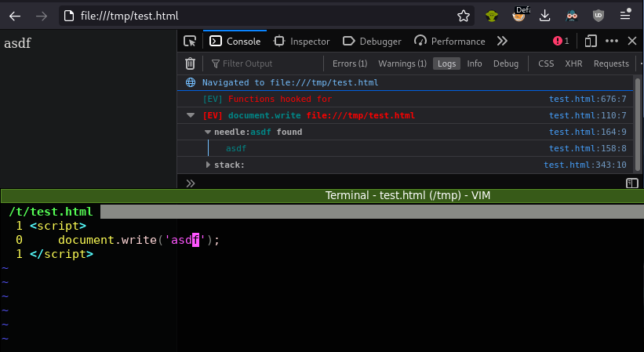This screenshot has width=644, height=352.
Task: Collapse the document.write log group
Action: point(191,116)
